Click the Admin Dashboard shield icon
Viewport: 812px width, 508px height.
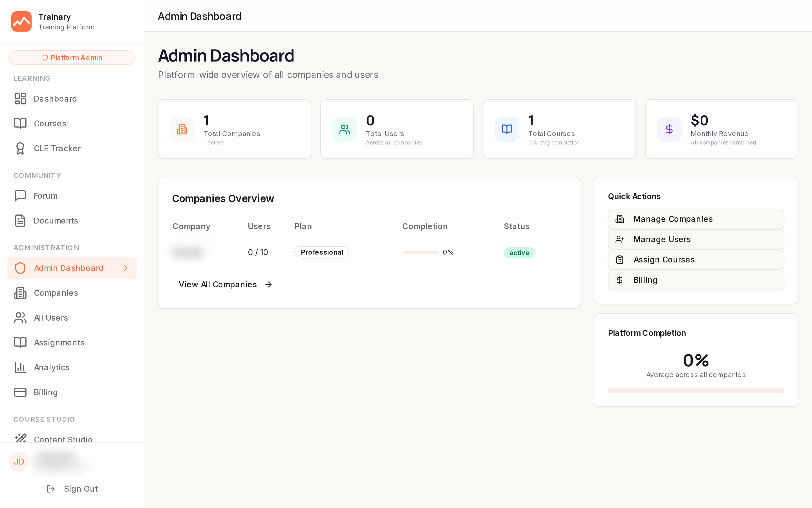point(20,268)
